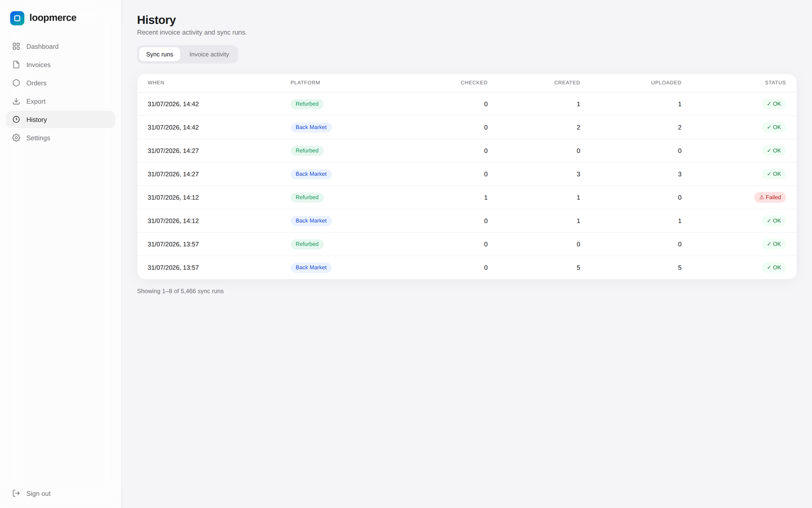Open the Orders section
812x508 pixels.
point(60,83)
